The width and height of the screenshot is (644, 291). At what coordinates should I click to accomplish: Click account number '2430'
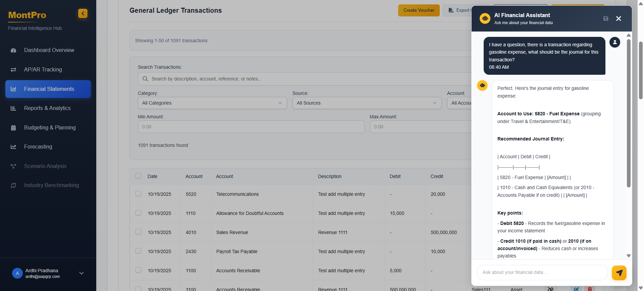[x=191, y=251]
